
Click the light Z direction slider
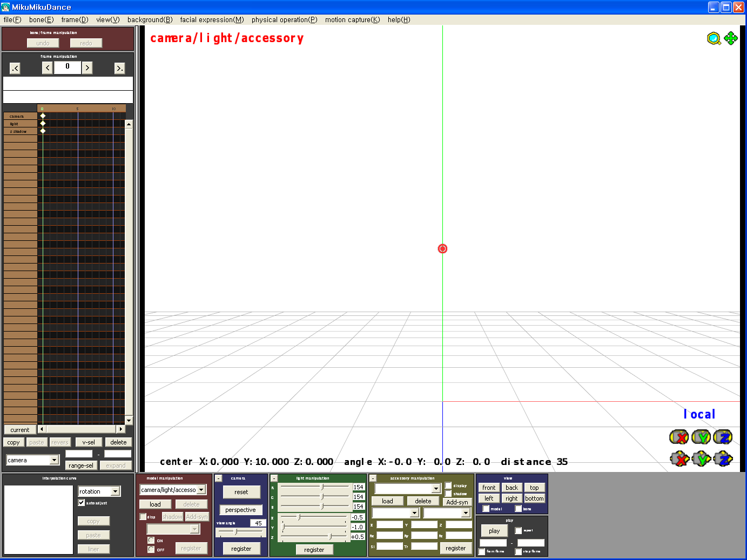(x=314, y=536)
